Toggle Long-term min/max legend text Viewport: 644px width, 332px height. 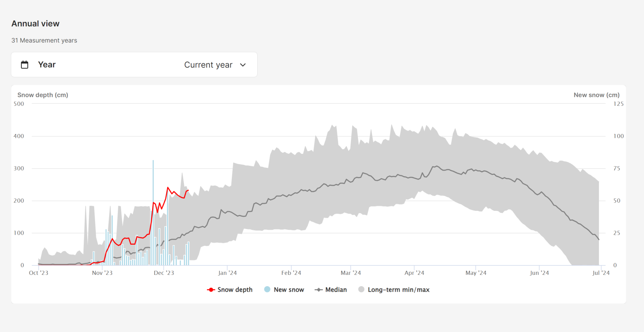(x=398, y=290)
